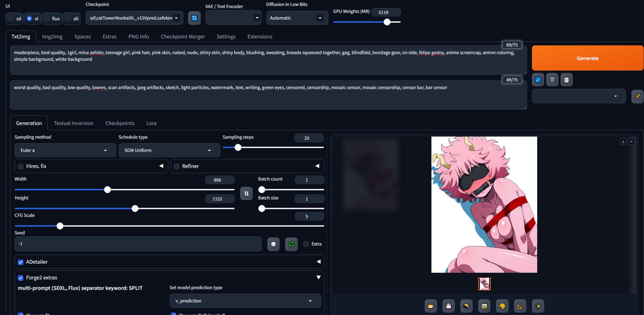644x315 pixels.
Task: Switch to the Img2img tab
Action: (52, 36)
